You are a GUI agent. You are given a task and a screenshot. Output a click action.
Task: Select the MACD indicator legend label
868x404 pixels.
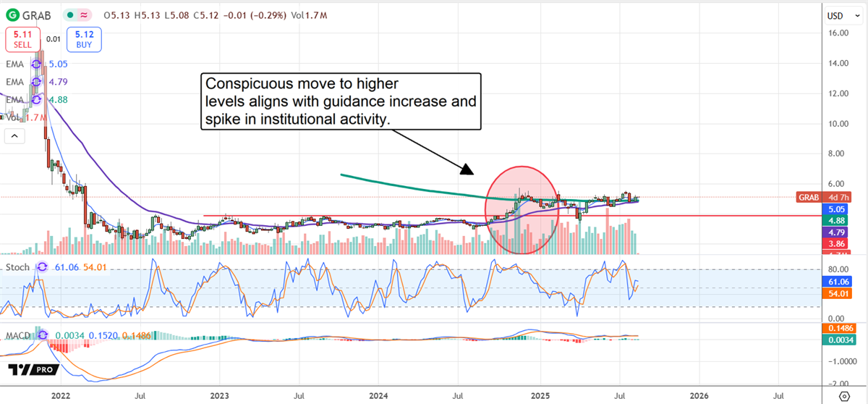[20, 335]
